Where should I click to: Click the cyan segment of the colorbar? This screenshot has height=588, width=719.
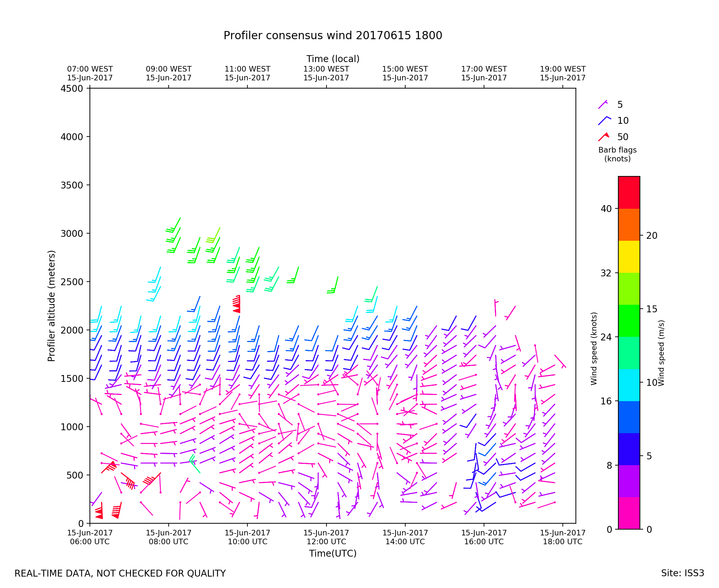point(629,385)
